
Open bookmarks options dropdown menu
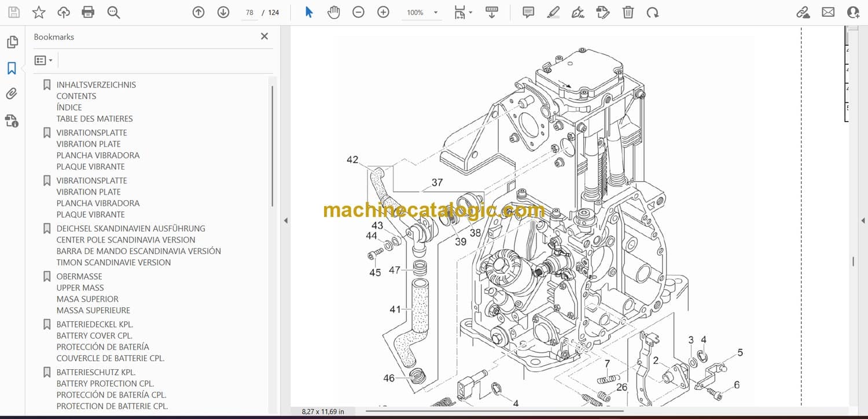[x=43, y=60]
